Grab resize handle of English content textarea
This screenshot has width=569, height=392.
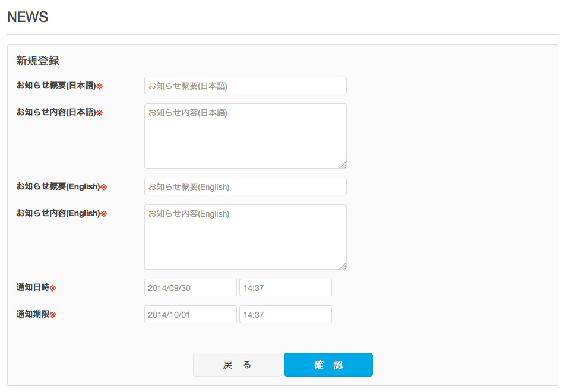tap(343, 265)
